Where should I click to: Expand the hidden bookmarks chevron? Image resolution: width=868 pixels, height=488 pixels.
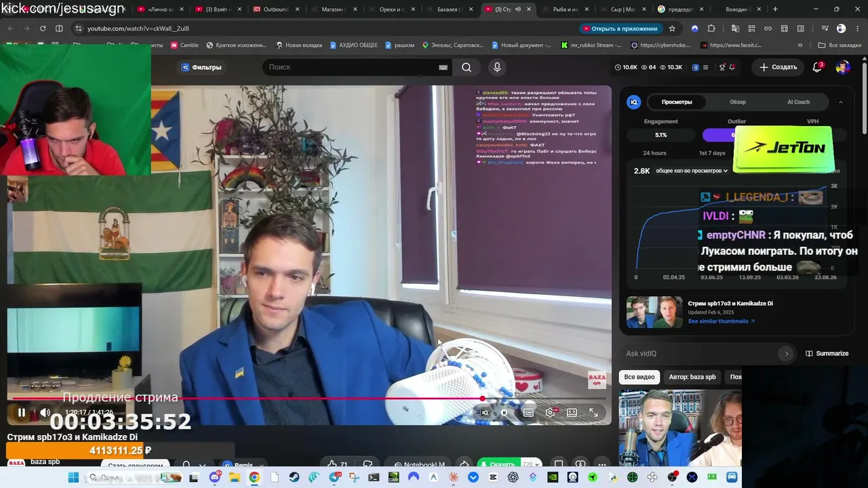click(x=800, y=45)
